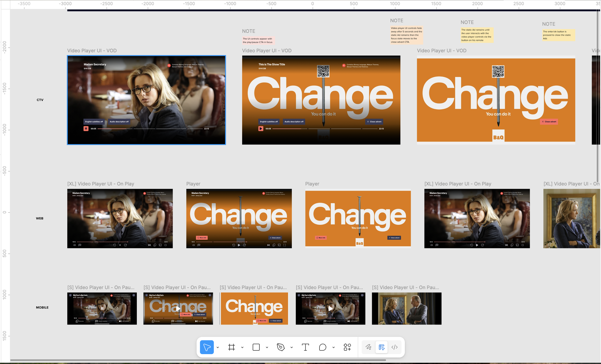Viewport: 601px width, 364px height.
Task: Select the Text tool
Action: (x=305, y=347)
